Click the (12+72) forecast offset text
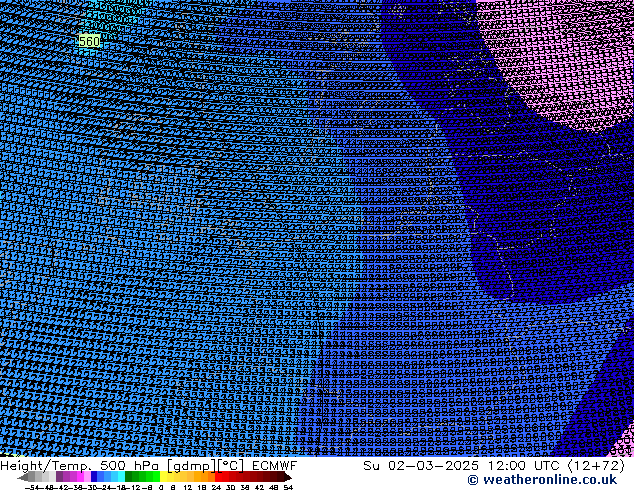The image size is (634, 490). coord(597,466)
